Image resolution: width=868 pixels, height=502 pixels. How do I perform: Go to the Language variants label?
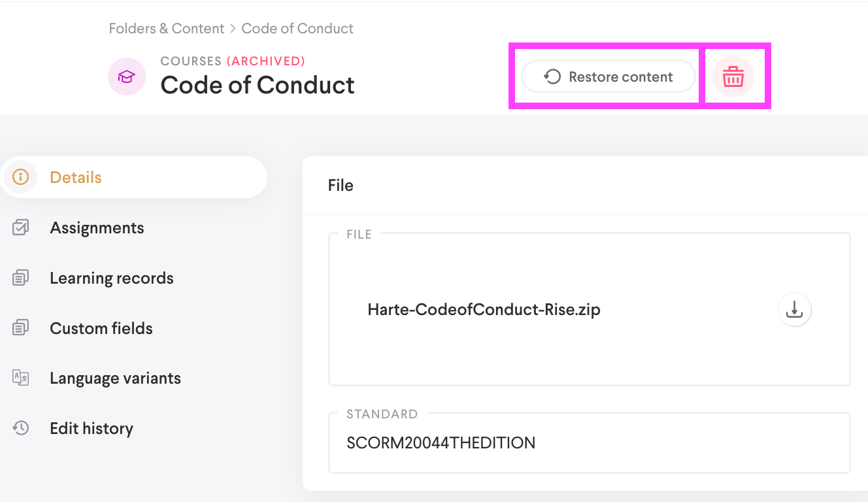pyautogui.click(x=115, y=378)
